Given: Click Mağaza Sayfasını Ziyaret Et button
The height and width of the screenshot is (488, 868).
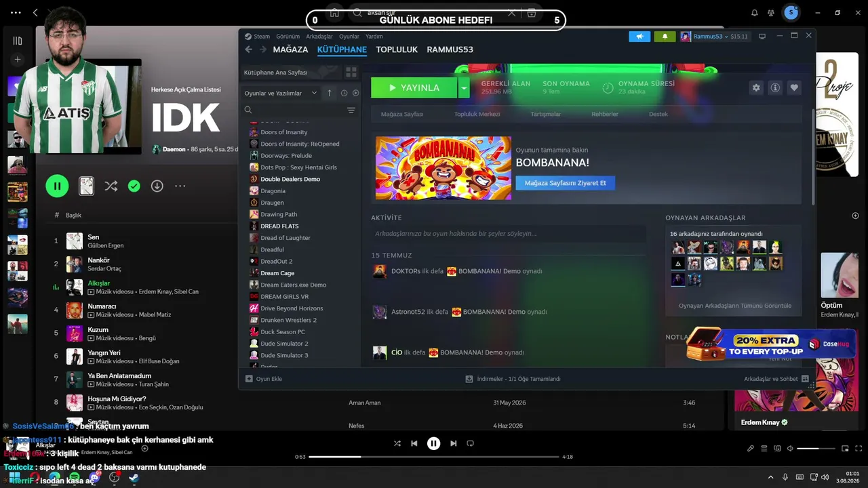Looking at the screenshot, I should coord(566,183).
